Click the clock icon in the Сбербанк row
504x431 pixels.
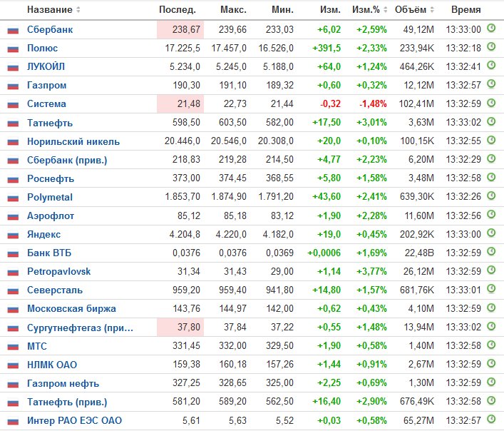491,29
